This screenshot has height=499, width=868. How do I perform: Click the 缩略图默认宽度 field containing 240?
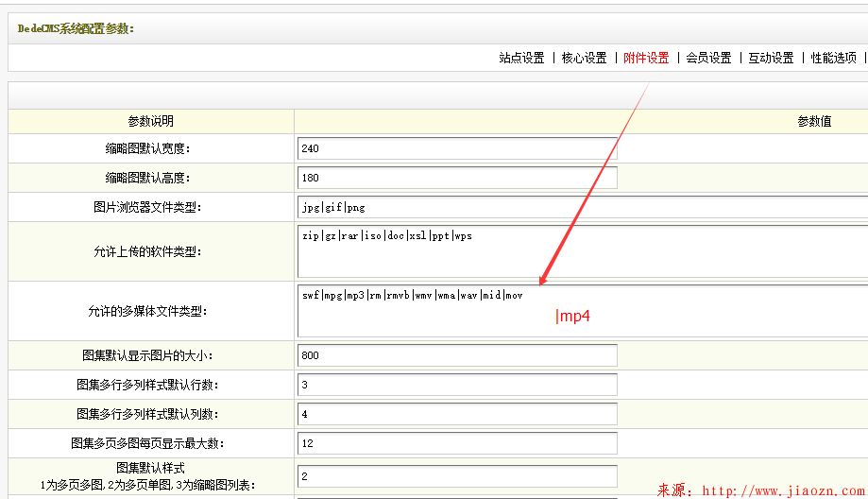(x=456, y=148)
